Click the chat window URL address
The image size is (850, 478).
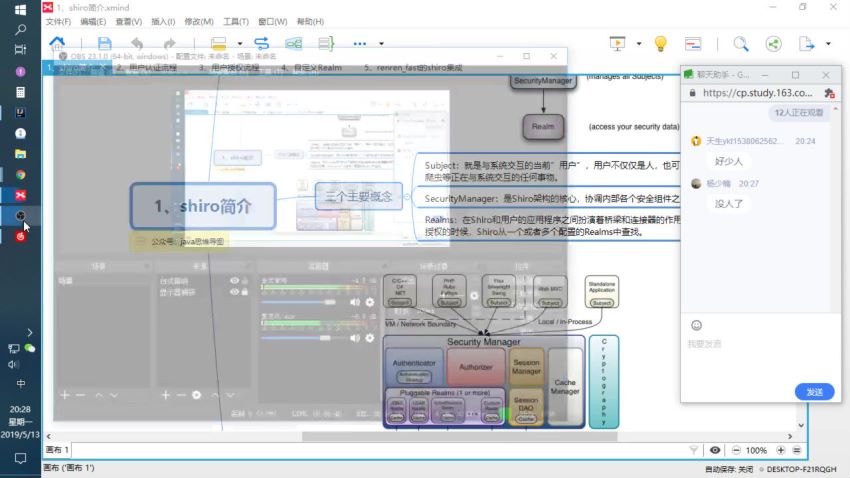pos(757,93)
